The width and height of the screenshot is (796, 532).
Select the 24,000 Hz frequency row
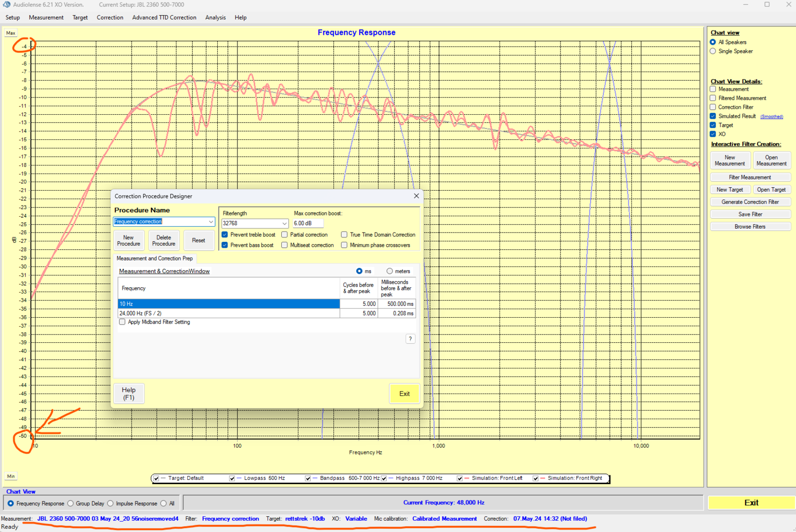pyautogui.click(x=229, y=313)
